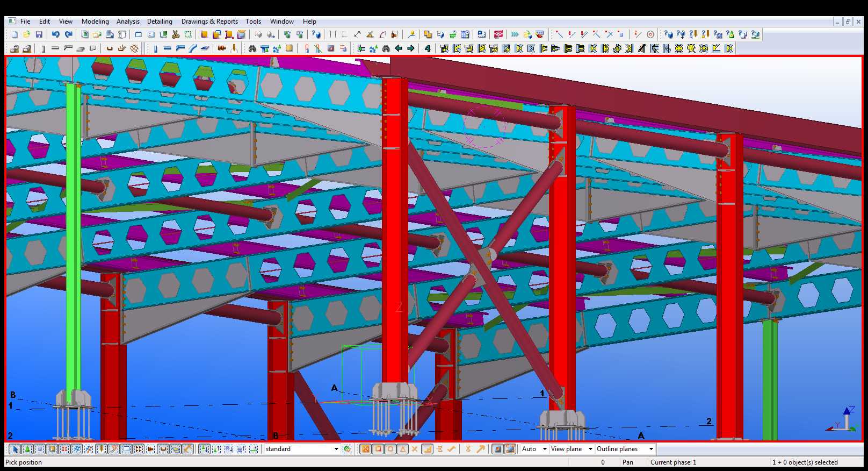The height and width of the screenshot is (471, 868).
Task: Undo the last action
Action: (x=55, y=34)
